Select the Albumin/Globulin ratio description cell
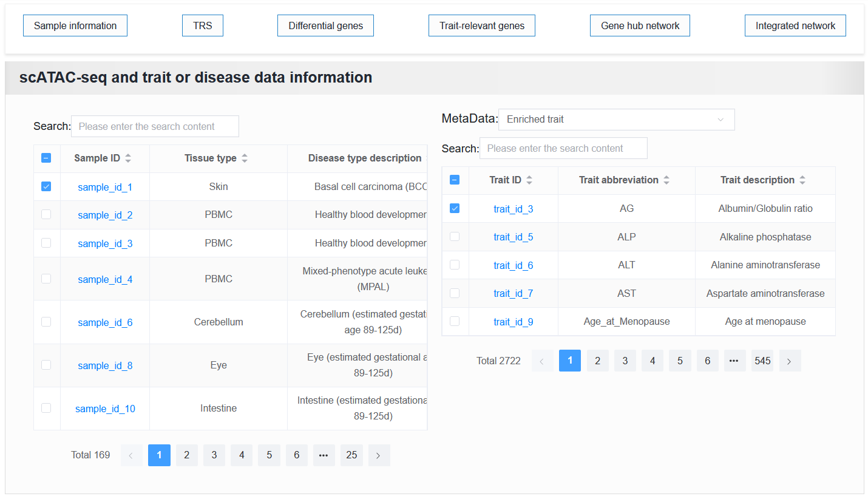The width and height of the screenshot is (868, 499). pos(765,208)
